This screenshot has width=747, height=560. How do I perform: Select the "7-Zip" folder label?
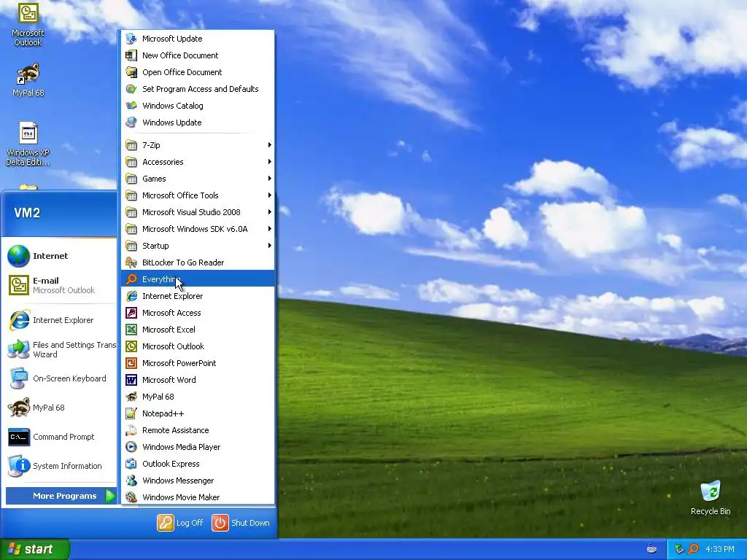(x=151, y=145)
